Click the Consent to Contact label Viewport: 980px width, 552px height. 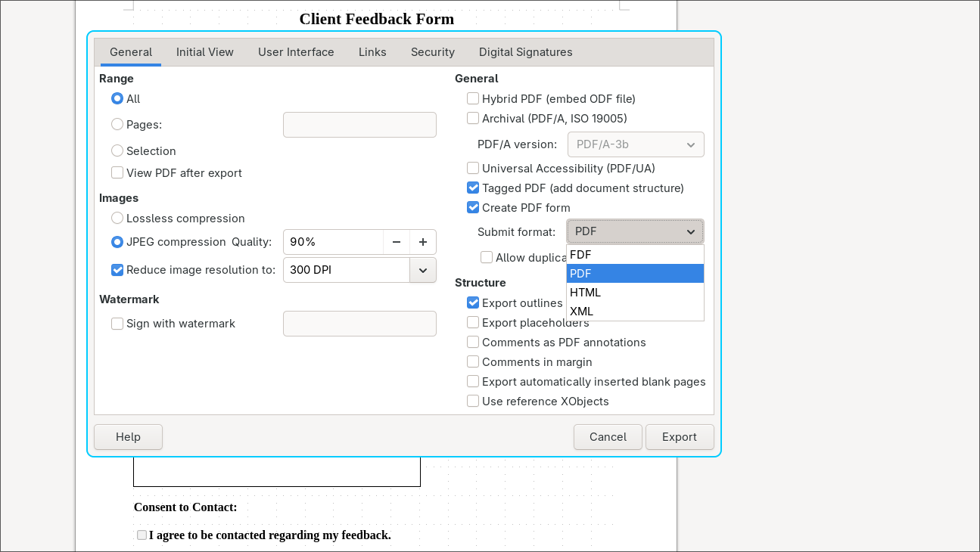point(185,507)
